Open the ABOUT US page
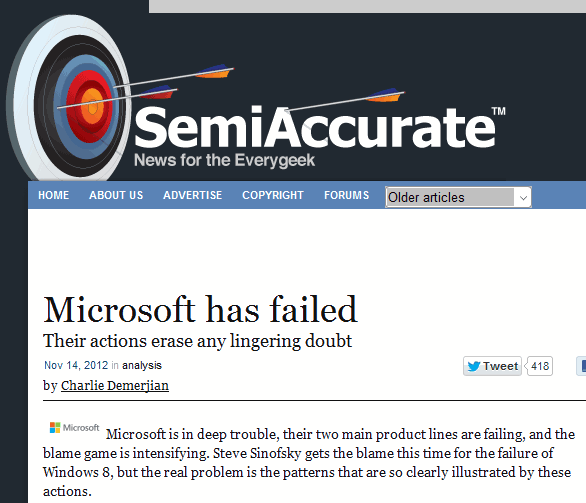The image size is (586, 503). click(116, 195)
